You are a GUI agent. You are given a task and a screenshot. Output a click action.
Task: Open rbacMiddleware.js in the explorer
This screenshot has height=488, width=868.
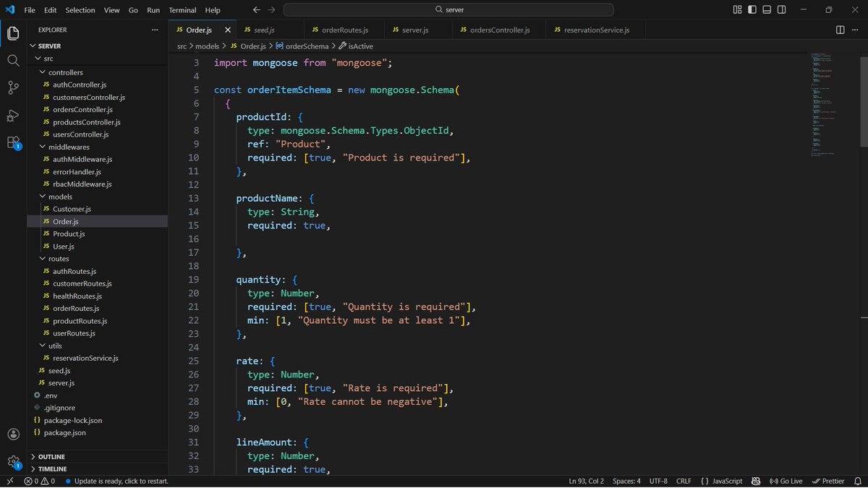click(x=97, y=184)
